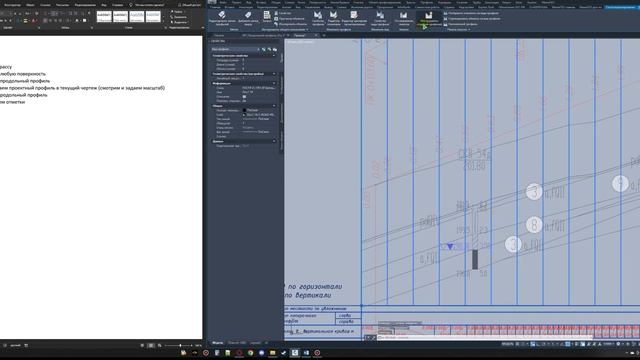Click Заменить in Word editing group
Viewport: 640px width, 360px height.
click(179, 17)
